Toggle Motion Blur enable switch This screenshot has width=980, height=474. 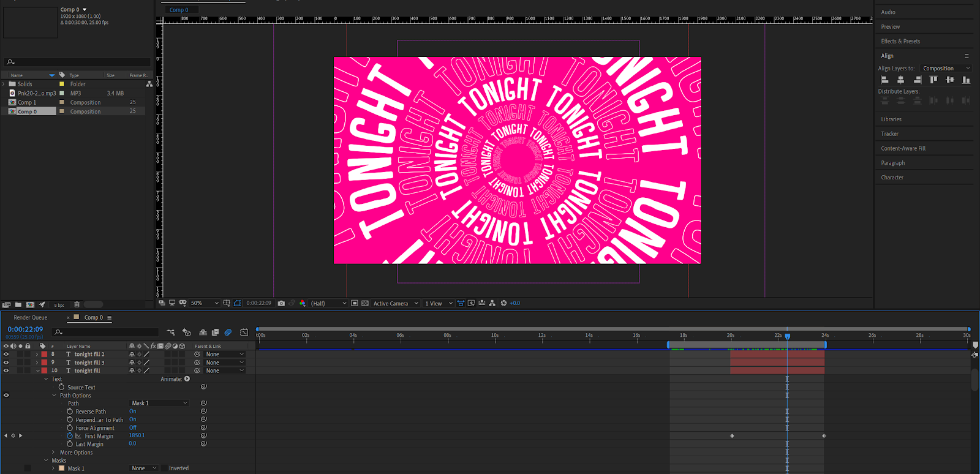(x=228, y=333)
